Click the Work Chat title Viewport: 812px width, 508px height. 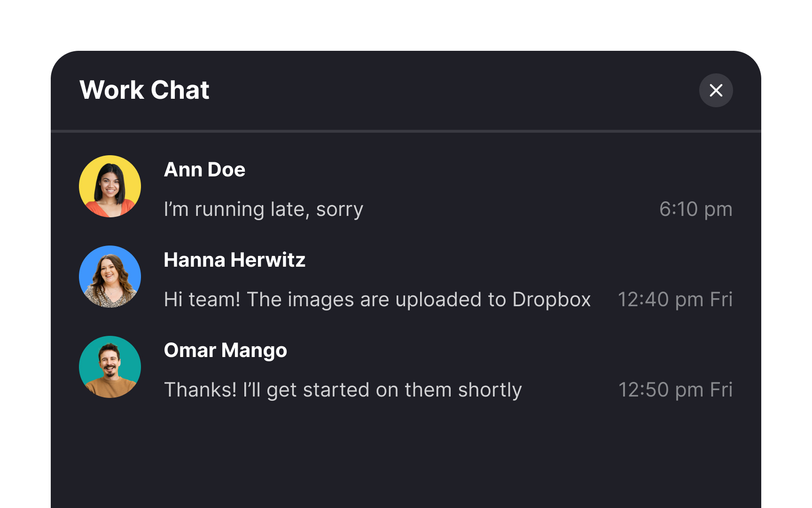145,90
